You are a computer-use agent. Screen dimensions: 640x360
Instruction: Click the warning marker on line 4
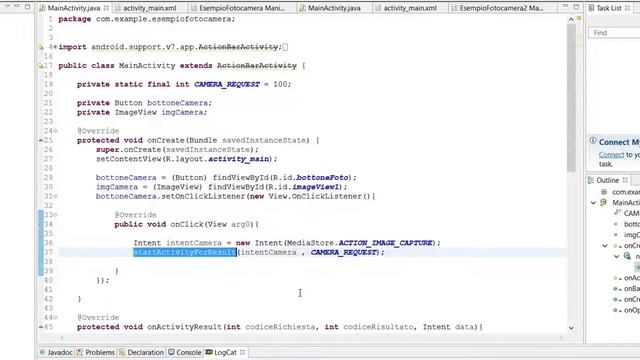pyautogui.click(x=41, y=47)
